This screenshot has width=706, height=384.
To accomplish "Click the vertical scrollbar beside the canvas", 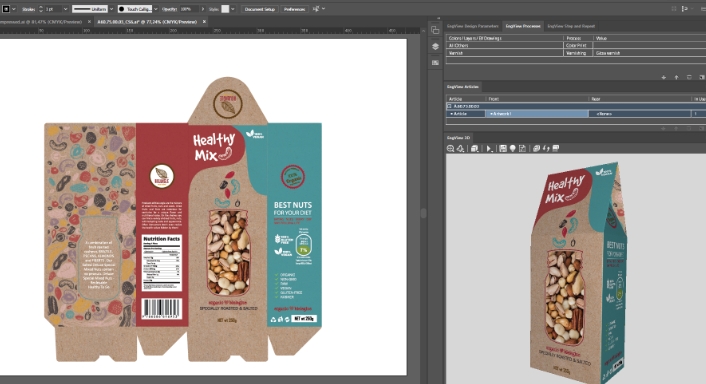I will pos(423,213).
